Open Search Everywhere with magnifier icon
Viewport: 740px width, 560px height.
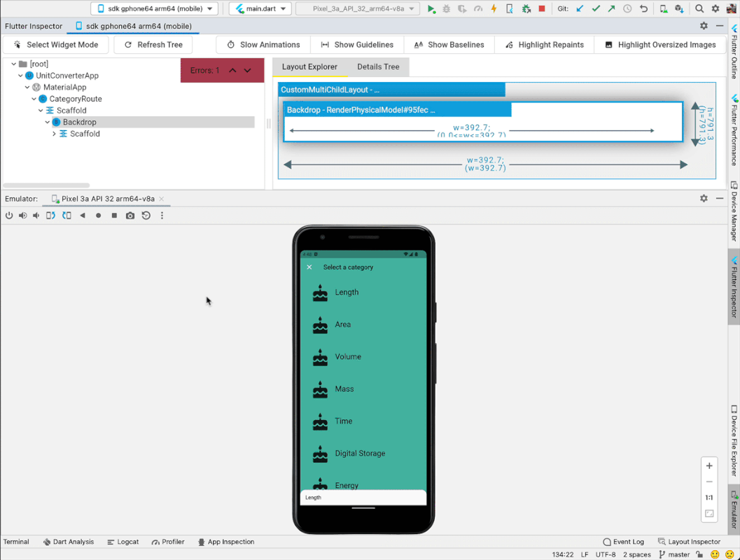[x=699, y=8]
